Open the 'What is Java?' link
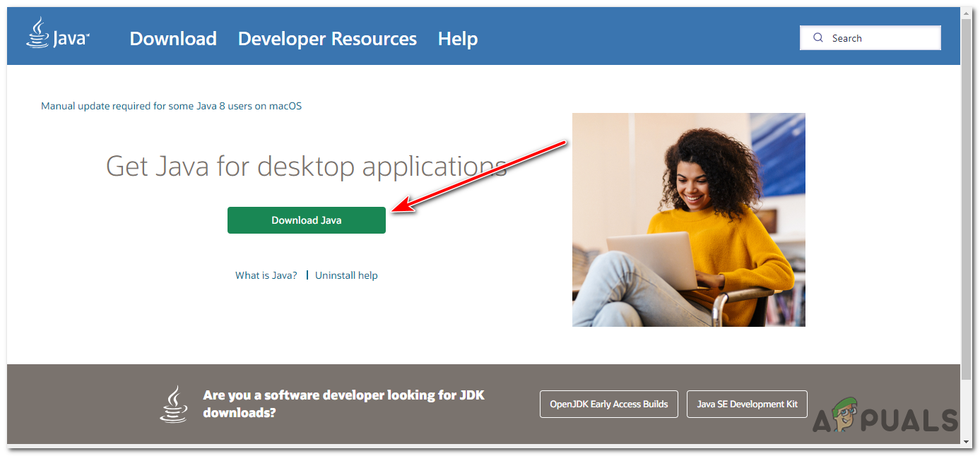 (x=266, y=275)
